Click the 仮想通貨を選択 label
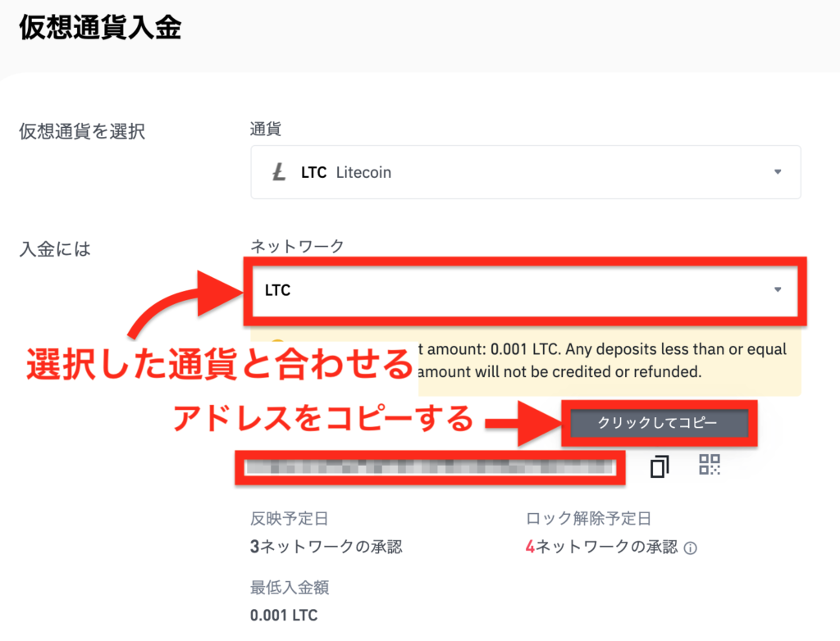 (x=82, y=131)
